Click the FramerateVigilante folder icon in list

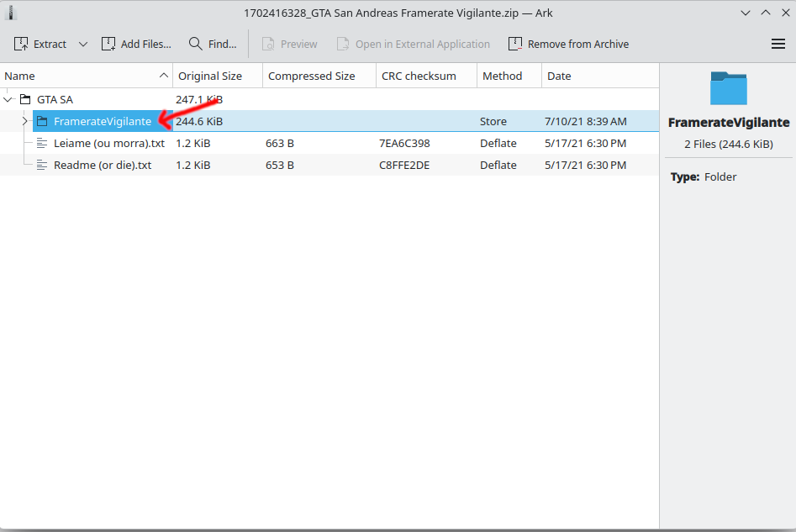(42, 121)
